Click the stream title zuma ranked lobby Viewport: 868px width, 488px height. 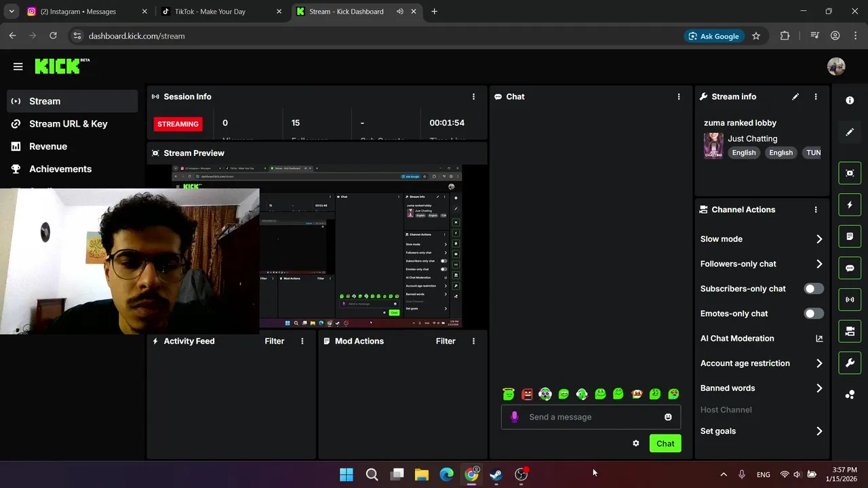point(740,123)
